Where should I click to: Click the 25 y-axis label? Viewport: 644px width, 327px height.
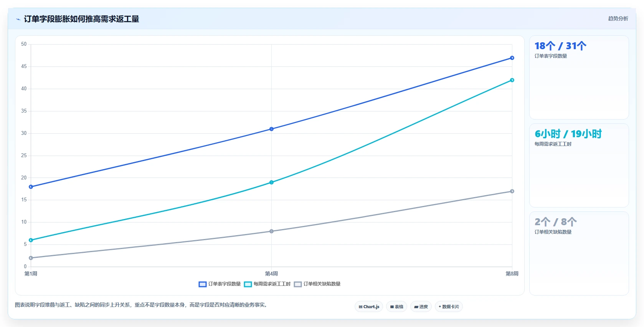click(24, 156)
